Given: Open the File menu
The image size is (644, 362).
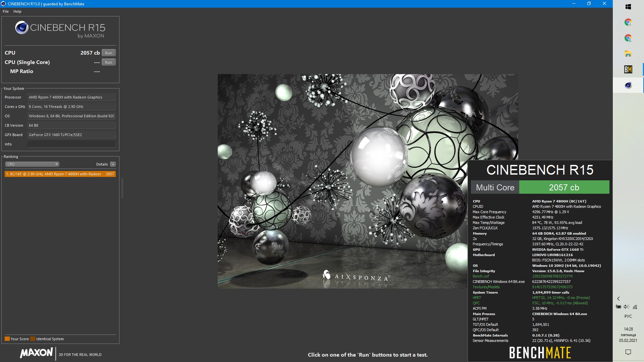Looking at the screenshot, I should tap(6, 11).
